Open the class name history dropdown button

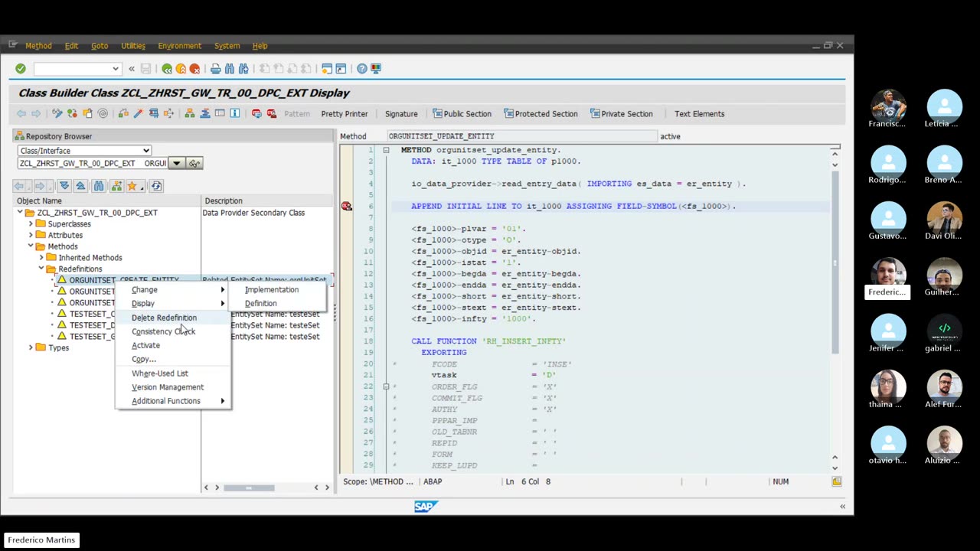[176, 163]
